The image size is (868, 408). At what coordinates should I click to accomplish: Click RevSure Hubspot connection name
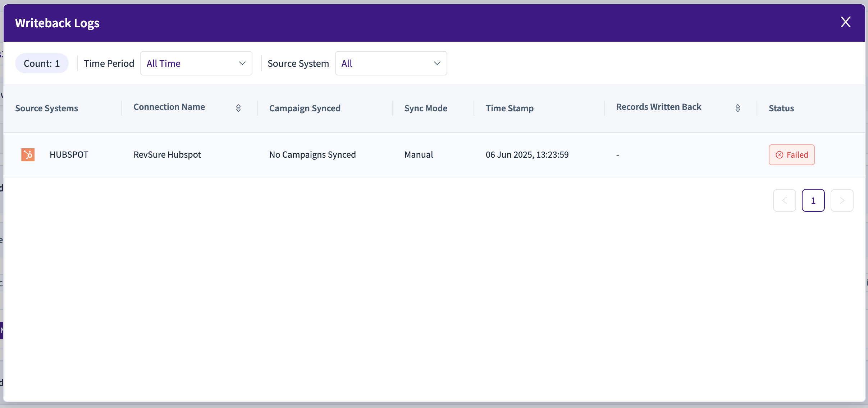(167, 155)
